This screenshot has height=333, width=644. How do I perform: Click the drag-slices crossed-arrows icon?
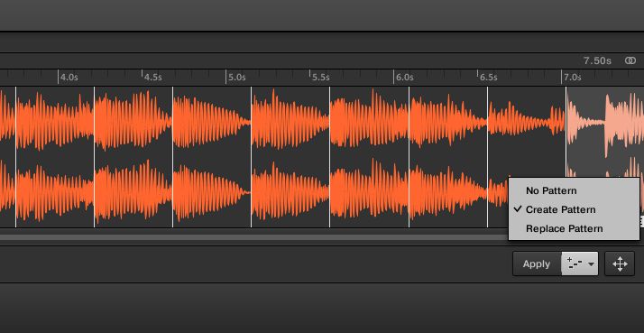pyautogui.click(x=620, y=264)
